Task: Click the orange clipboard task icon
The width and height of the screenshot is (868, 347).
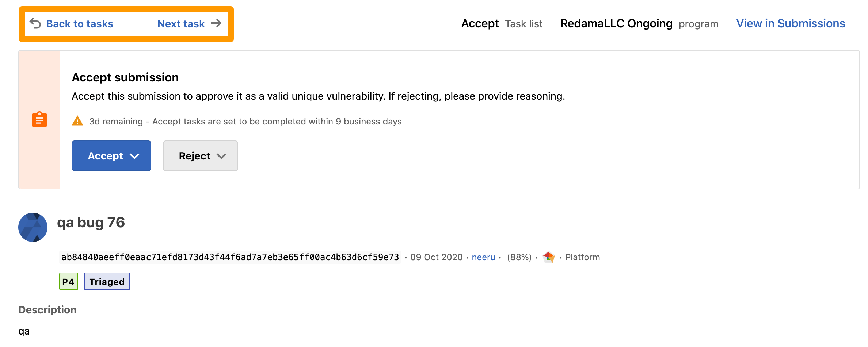Action: pos(39,120)
